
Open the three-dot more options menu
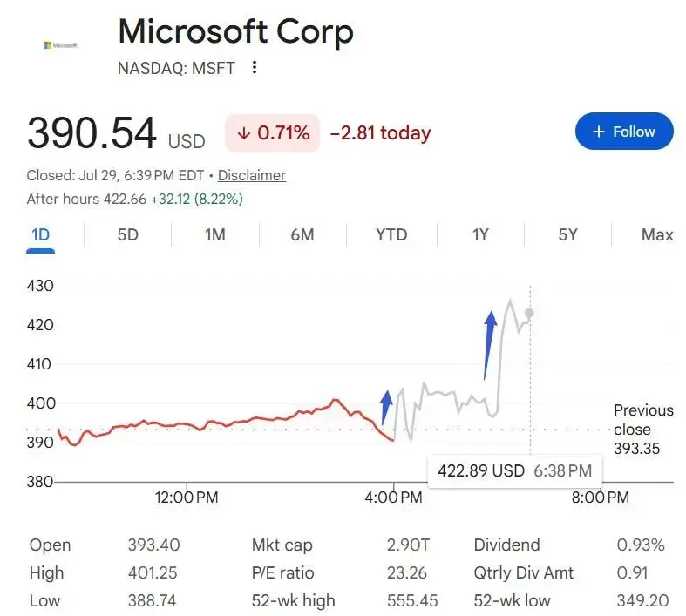coord(255,67)
